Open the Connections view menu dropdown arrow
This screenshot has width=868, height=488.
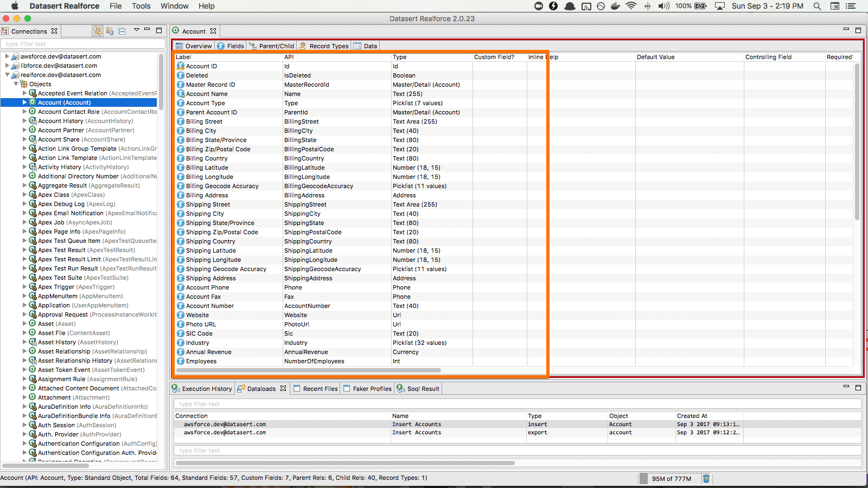coord(137,30)
